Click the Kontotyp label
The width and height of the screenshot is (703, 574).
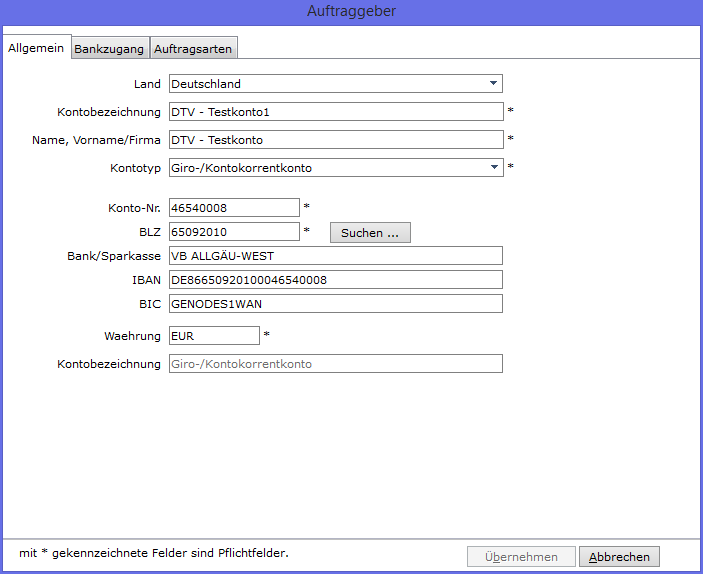[135, 168]
